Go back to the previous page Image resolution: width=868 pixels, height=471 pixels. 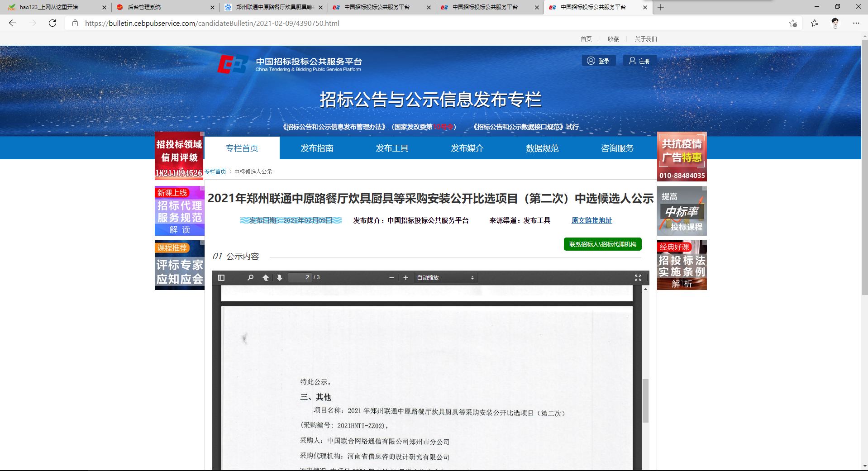click(x=13, y=23)
